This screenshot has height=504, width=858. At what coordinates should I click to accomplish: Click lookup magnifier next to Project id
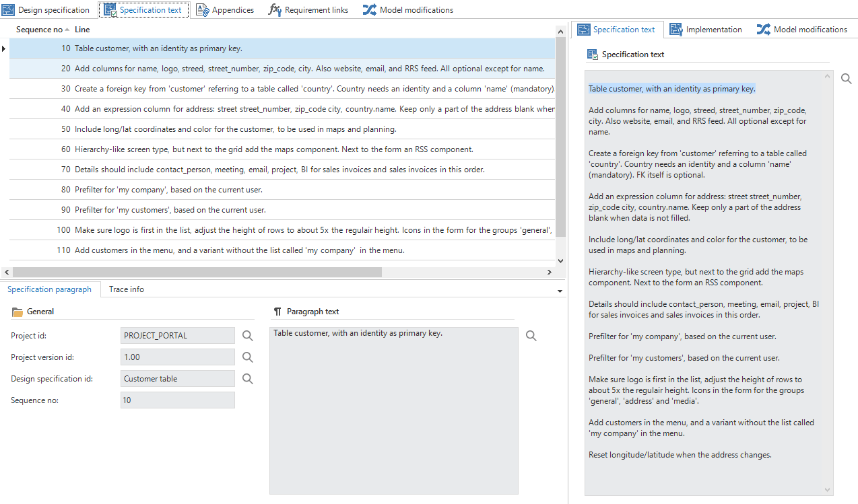point(248,336)
